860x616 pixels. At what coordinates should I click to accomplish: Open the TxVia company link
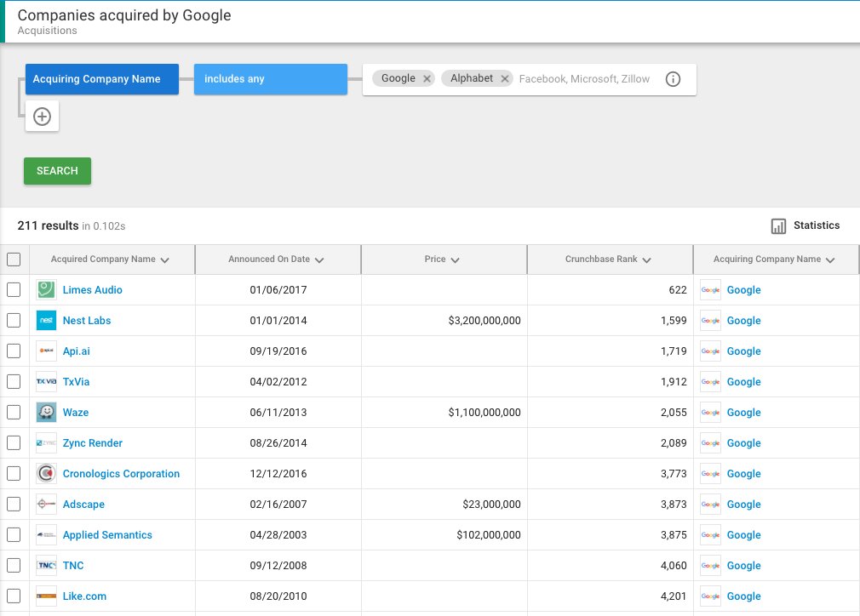click(76, 382)
